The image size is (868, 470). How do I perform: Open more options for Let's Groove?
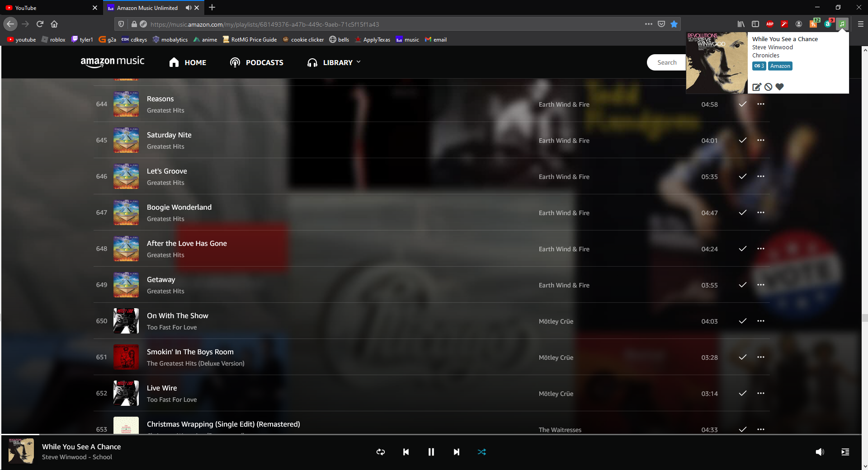coord(761,176)
